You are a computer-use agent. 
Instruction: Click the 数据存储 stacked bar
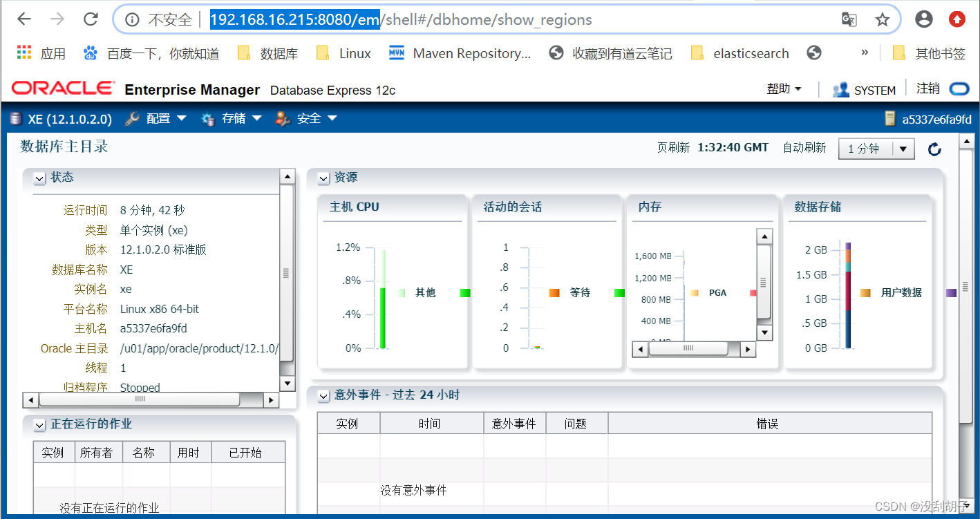coord(848,295)
